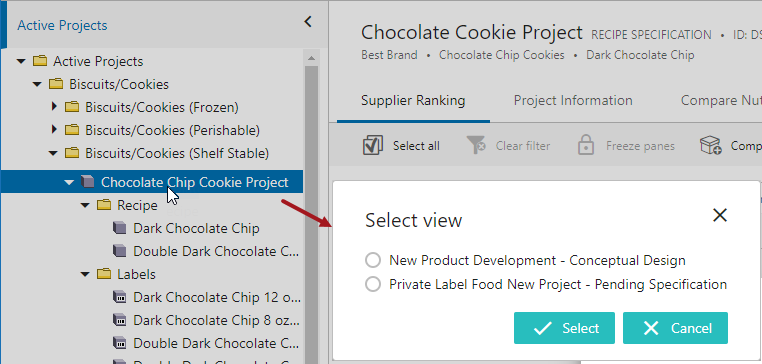Image resolution: width=762 pixels, height=364 pixels.
Task: Click the Biscuits/Cookies (Frozen) folder icon
Action: [x=72, y=107]
